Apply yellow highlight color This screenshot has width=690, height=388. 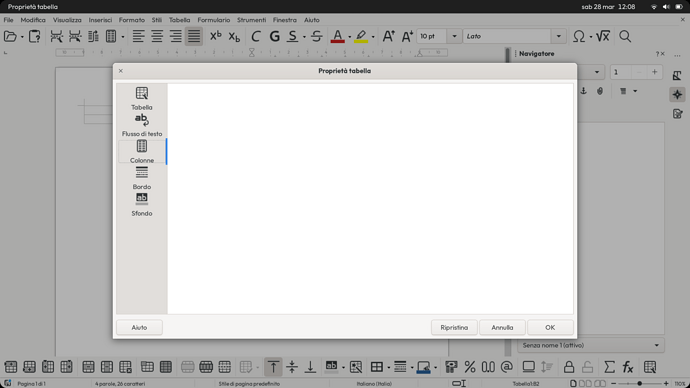click(361, 36)
